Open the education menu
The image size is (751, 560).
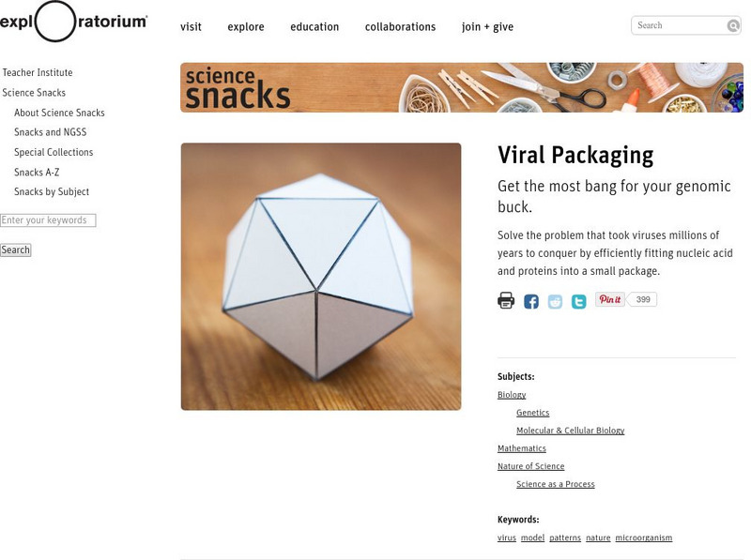pyautogui.click(x=314, y=27)
